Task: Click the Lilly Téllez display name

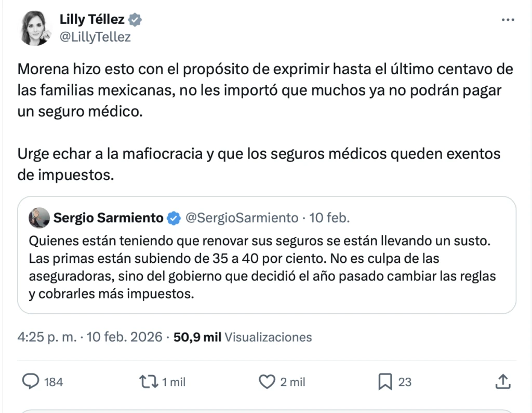Action: click(92, 20)
